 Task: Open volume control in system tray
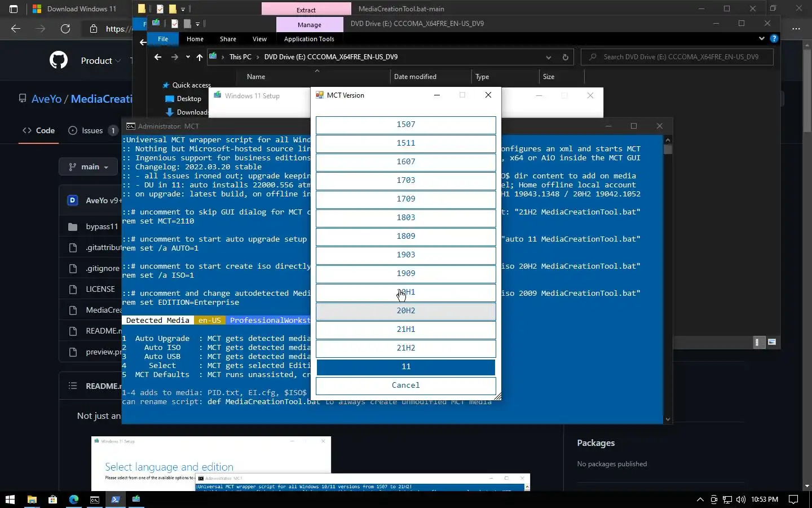(x=740, y=500)
